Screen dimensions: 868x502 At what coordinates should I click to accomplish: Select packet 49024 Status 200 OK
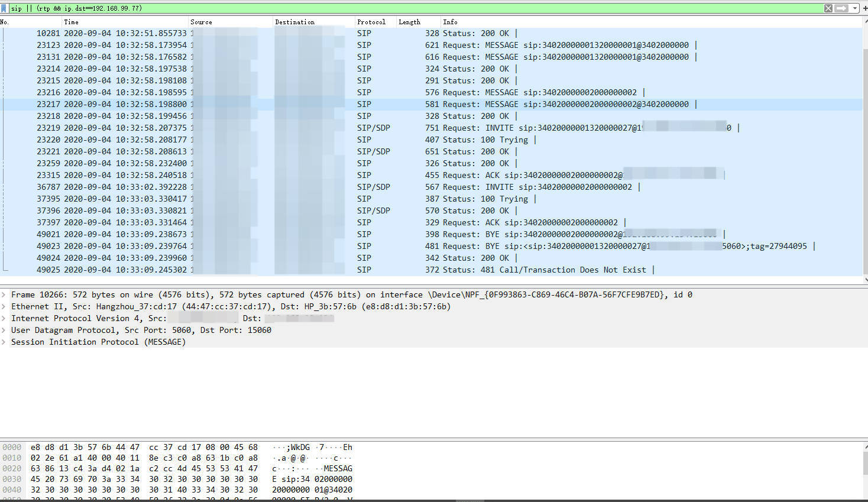click(x=431, y=258)
